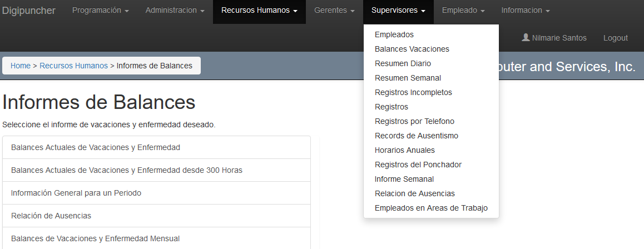The width and height of the screenshot is (644, 249).
Task: Expand the Informacion menu
Action: click(x=525, y=11)
